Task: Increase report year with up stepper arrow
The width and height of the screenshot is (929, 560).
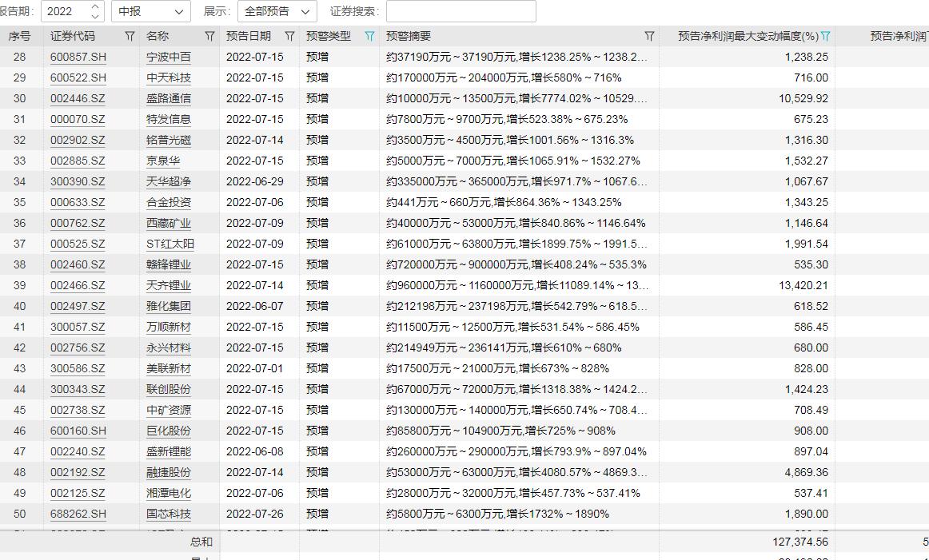Action: 95,6
